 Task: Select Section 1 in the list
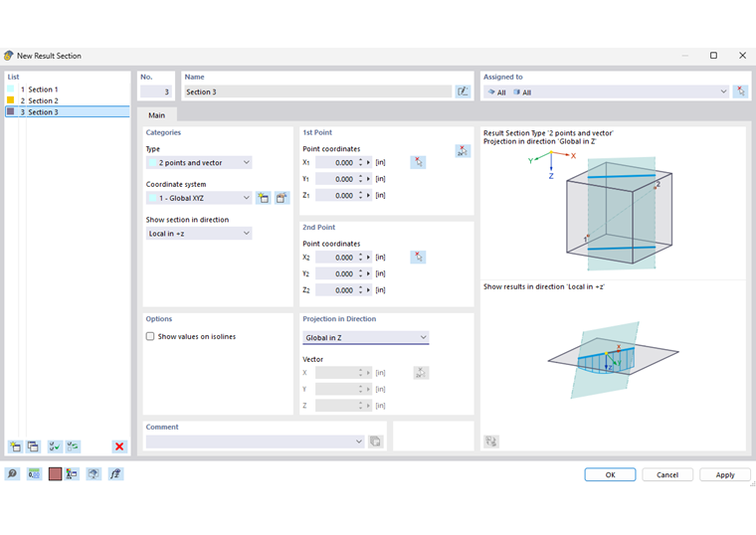68,89
